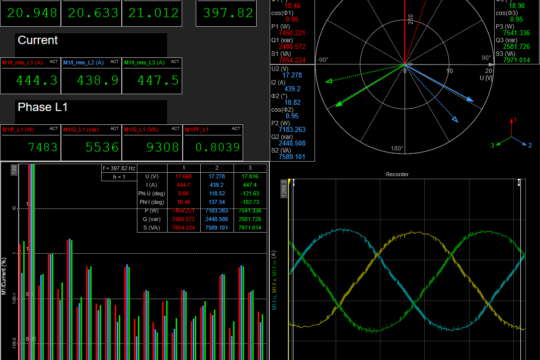Click the S3 (VA) label in the vector scope
The width and height of the screenshot is (540, 360).
[x=506, y=54]
